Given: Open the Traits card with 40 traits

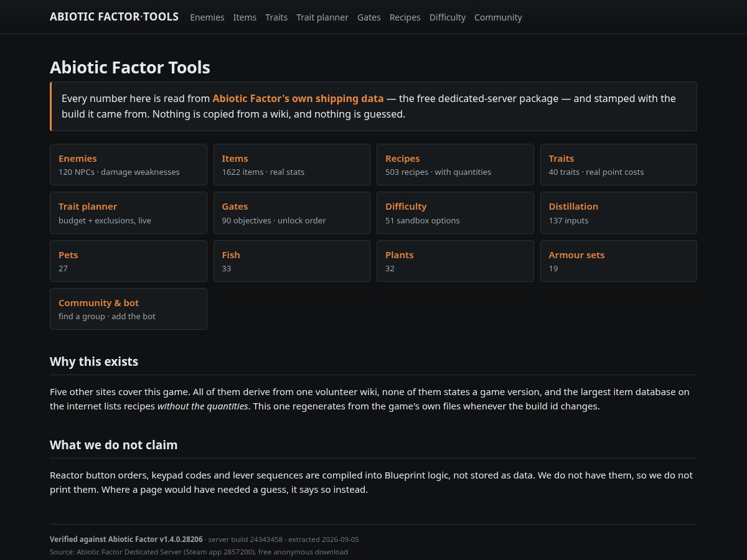Looking at the screenshot, I should (619, 165).
